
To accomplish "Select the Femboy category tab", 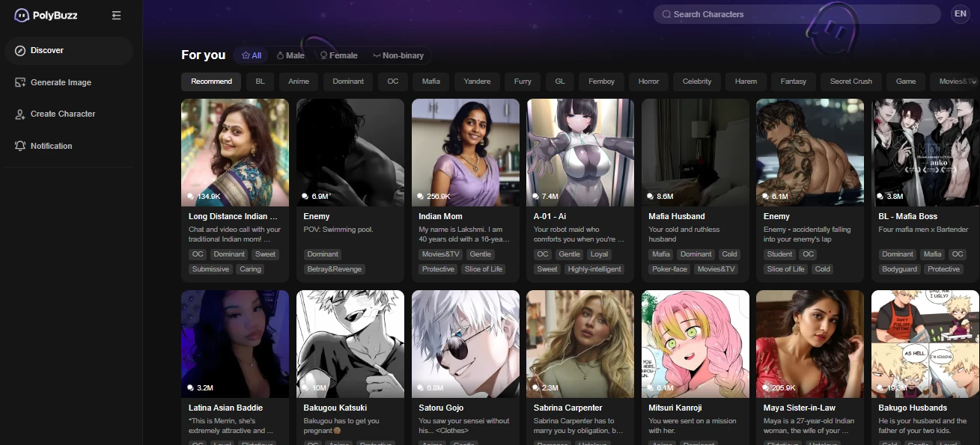I will 602,82.
